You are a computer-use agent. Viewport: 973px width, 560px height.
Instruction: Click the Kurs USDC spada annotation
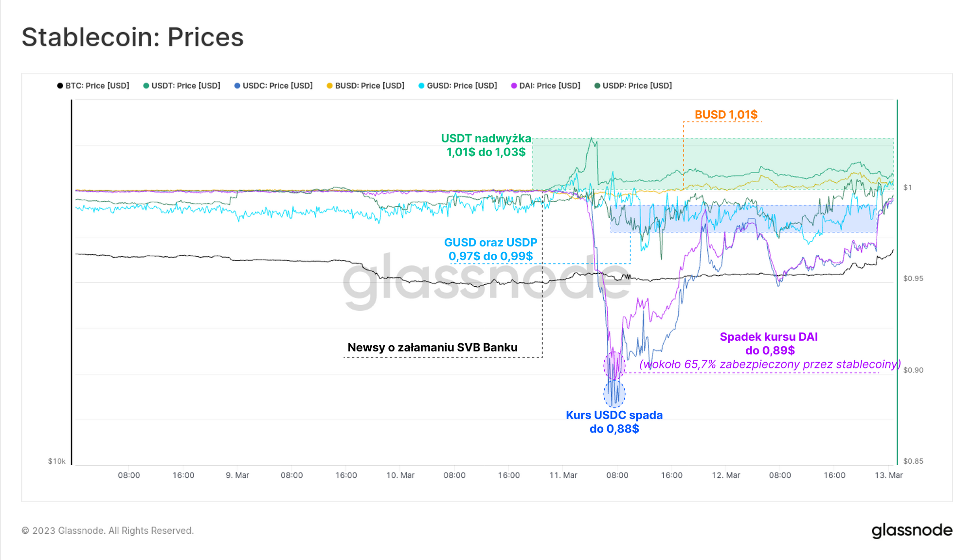coord(614,421)
